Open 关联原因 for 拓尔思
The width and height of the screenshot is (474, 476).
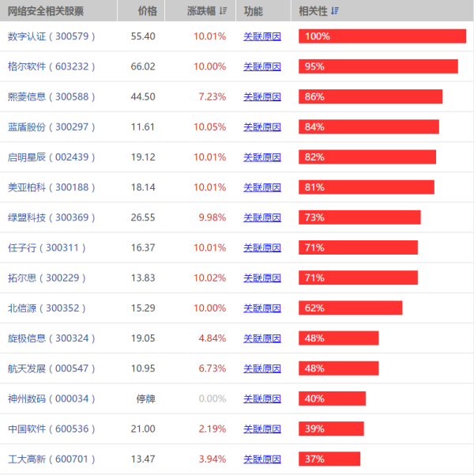(x=262, y=278)
